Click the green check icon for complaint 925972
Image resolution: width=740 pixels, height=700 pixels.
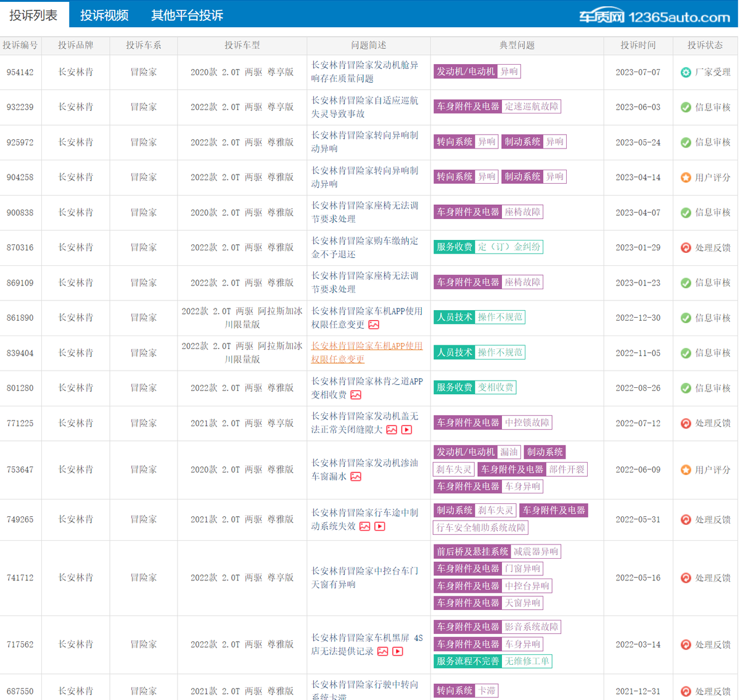point(686,142)
